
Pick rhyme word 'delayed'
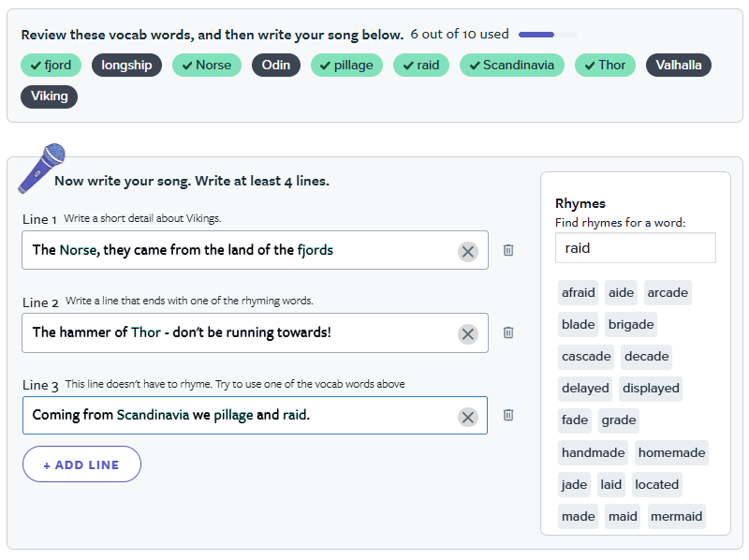tap(585, 389)
